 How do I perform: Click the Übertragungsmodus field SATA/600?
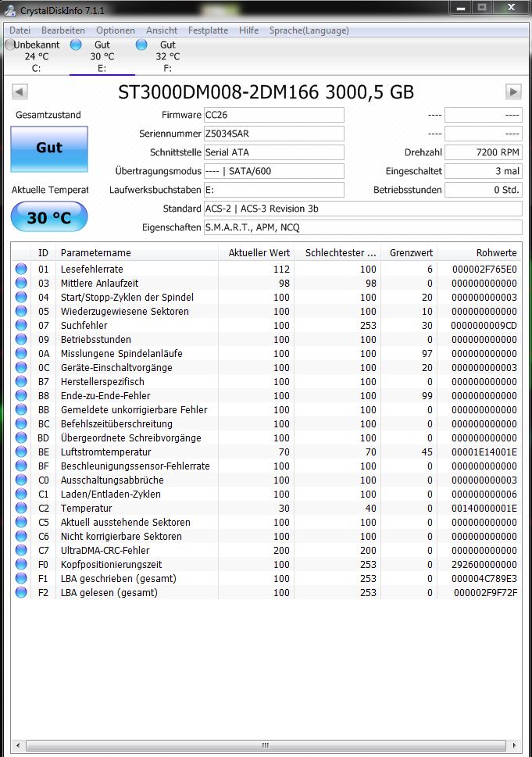coord(273,171)
